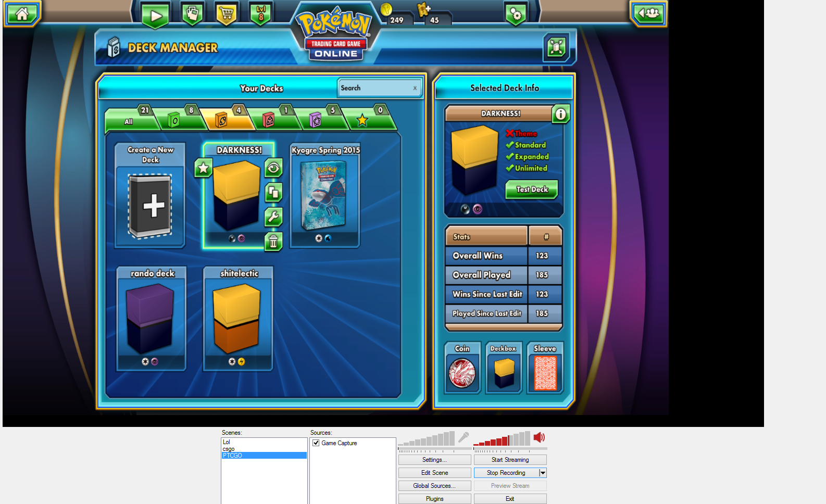Click Played Since Last Edit row

504,313
